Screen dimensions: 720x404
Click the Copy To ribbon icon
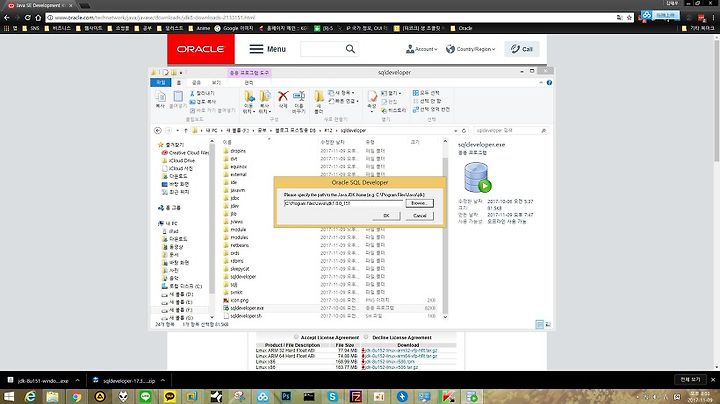[265, 101]
